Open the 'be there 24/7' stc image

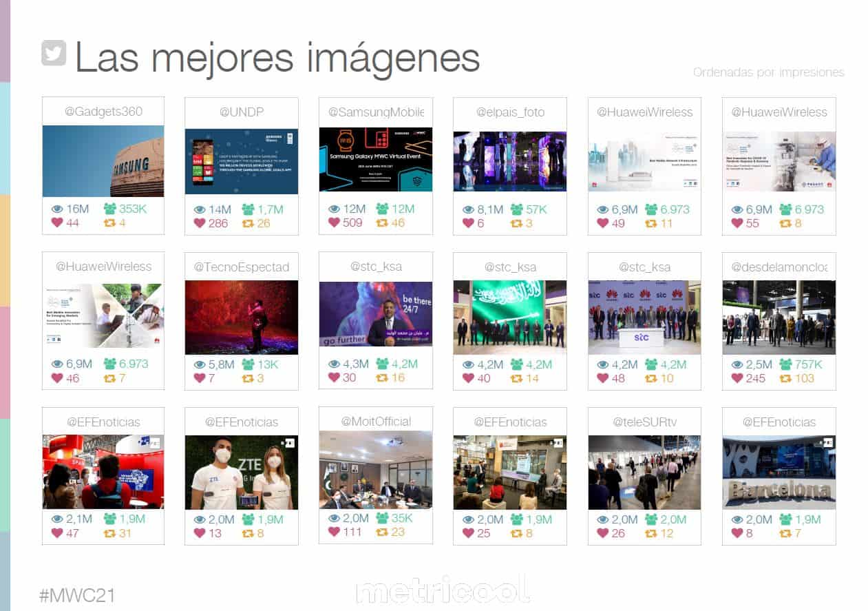pyautogui.click(x=376, y=314)
